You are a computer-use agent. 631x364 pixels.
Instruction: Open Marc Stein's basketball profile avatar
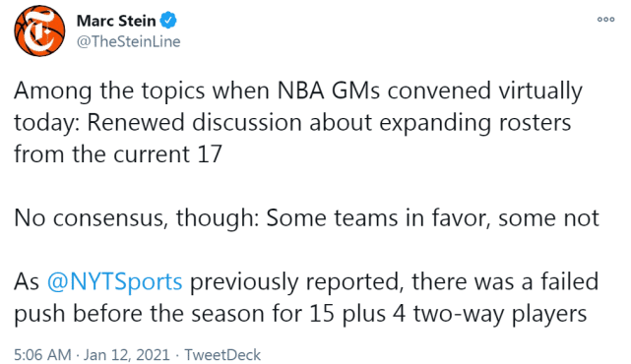(39, 30)
